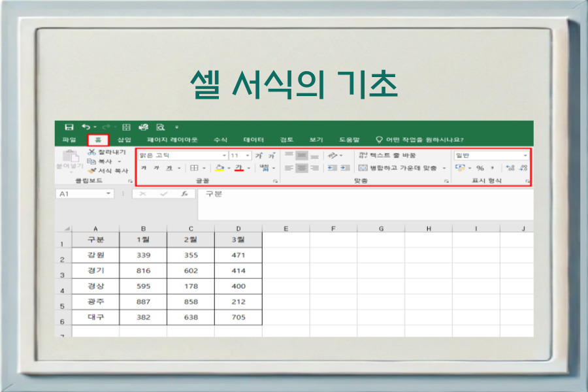Image resolution: width=588 pixels, height=392 pixels.
Task: Click the quick print icon in quick access toolbar
Action: [143, 127]
